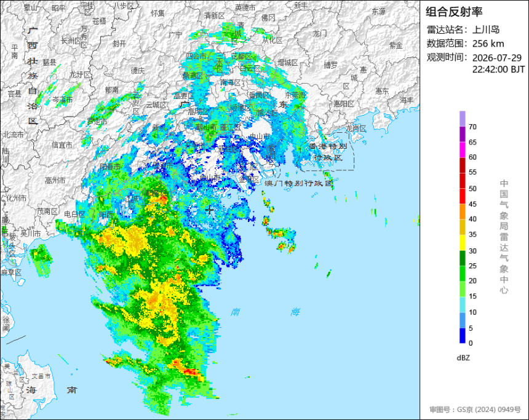Click the radar station cross marker
529x420 pixels.
[209, 210]
